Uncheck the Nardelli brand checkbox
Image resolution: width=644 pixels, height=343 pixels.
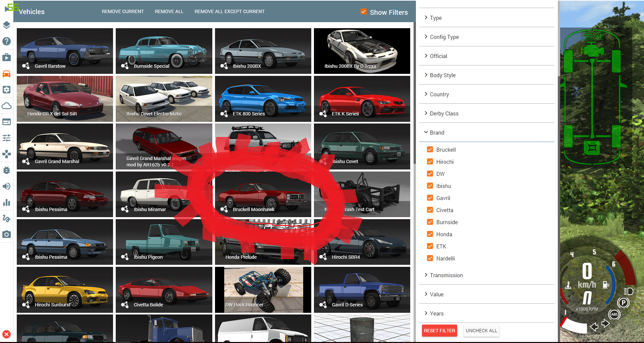tap(430, 258)
